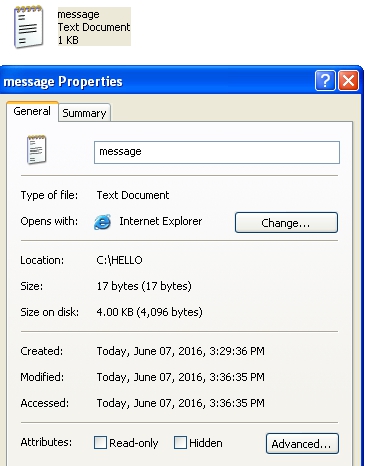This screenshot has height=466, width=365.
Task: Click the Accessed date value
Action: point(181,403)
